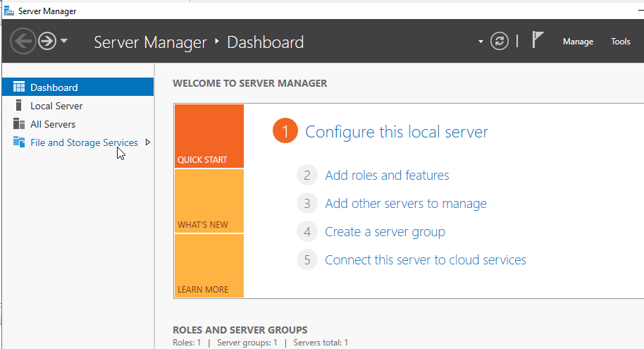Click Connect this server to cloud services
Viewport: 644px width, 349px height.
pos(425,259)
